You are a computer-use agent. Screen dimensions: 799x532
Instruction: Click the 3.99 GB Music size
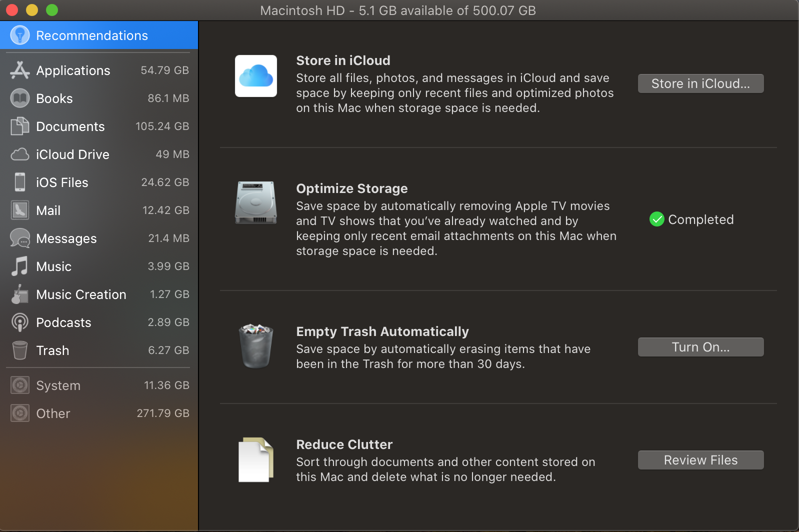(x=168, y=266)
